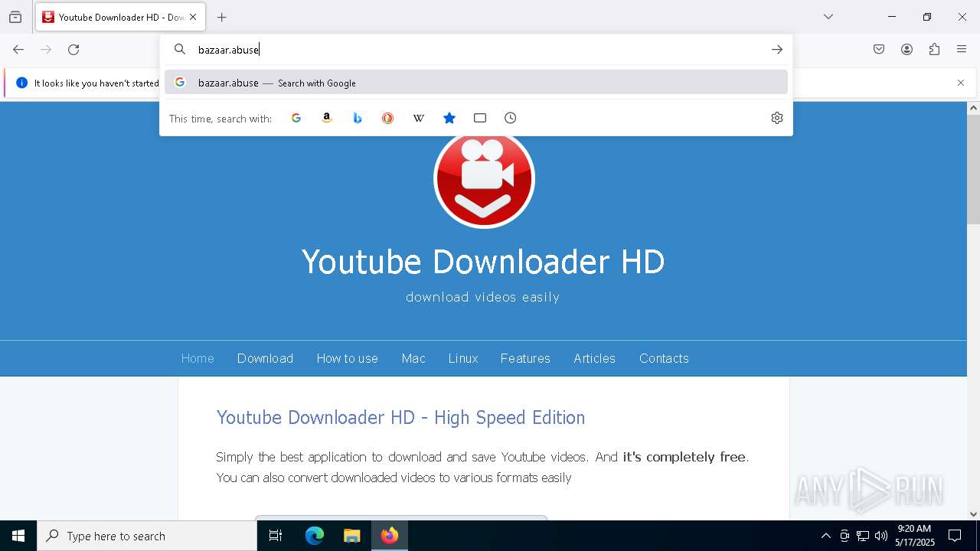Reload the current page

coord(73,50)
